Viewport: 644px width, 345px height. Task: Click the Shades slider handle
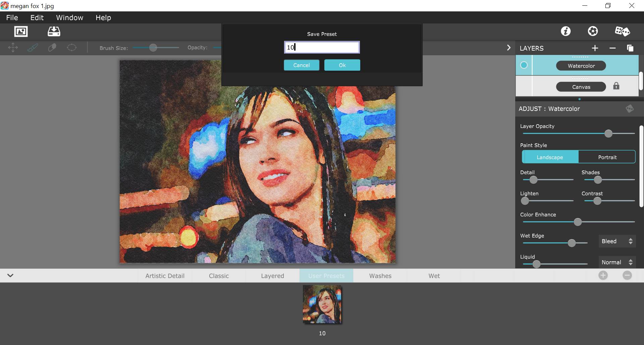pos(598,180)
